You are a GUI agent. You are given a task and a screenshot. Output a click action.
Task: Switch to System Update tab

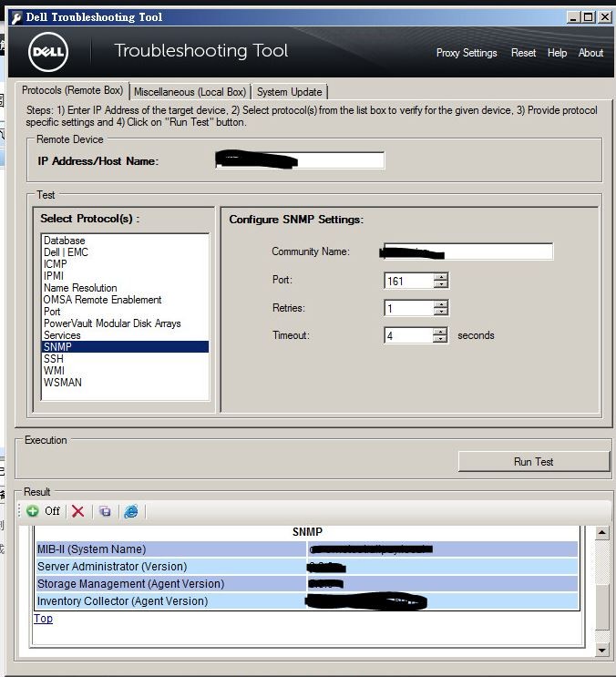click(x=289, y=92)
